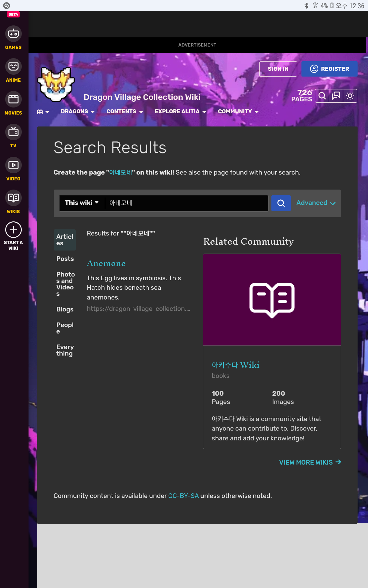This screenshot has width=368, height=588.
Task: Open the Anime section icon
Action: click(x=13, y=67)
